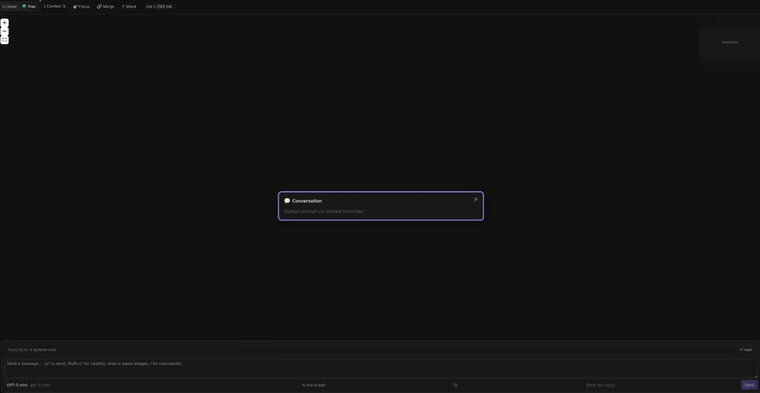This screenshot has height=393, width=760.
Task: Click 'System prompt via context branches' text
Action: coord(323,211)
